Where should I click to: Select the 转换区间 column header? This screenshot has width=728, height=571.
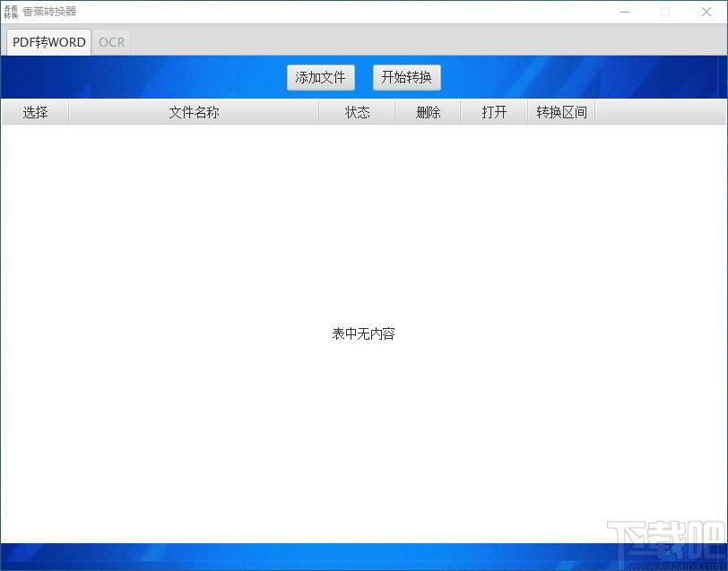pos(561,112)
